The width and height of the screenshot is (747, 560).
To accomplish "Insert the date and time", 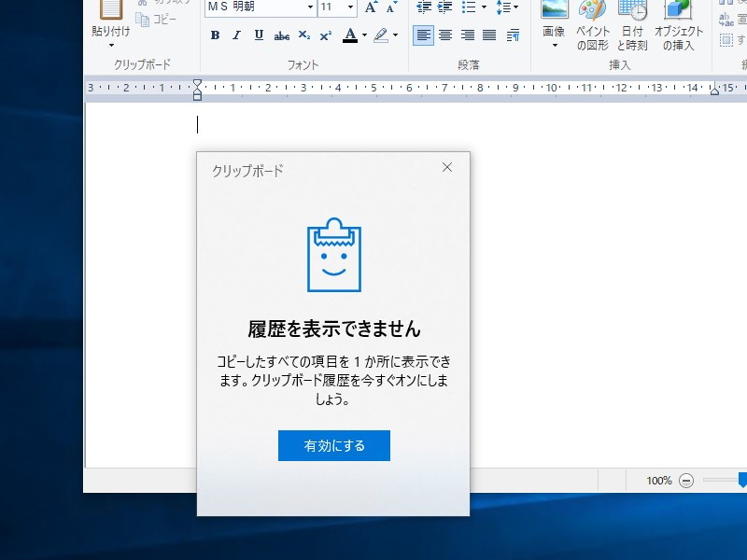I will (634, 25).
